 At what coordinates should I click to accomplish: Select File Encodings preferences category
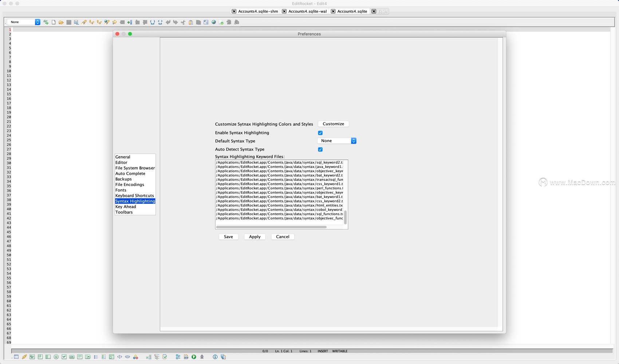[x=135, y=185]
